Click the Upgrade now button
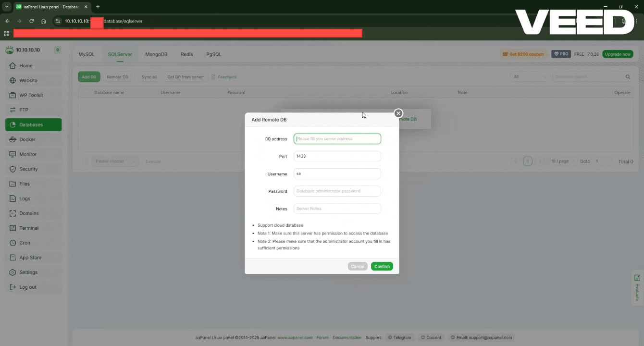Viewport: 644px width, 346px height. click(618, 54)
